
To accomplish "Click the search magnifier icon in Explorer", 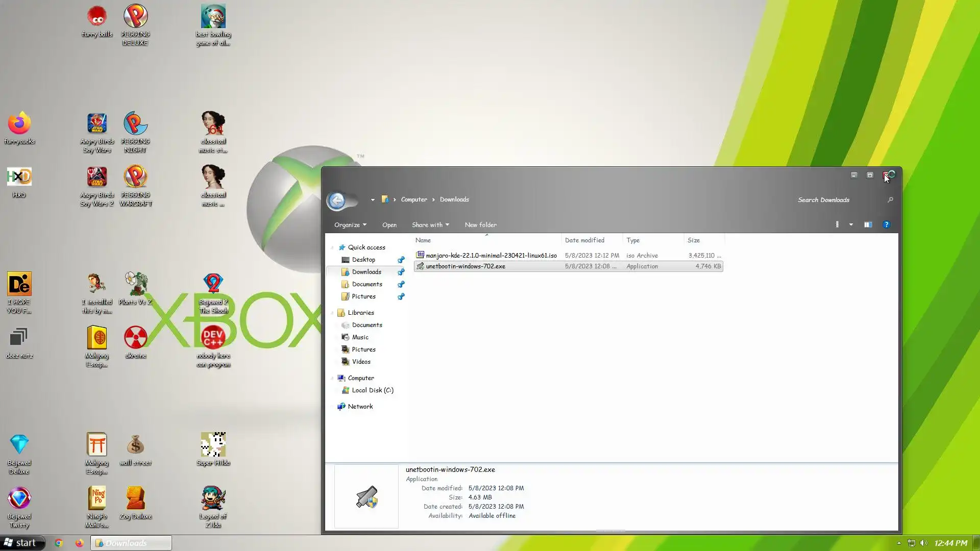I will 890,200.
